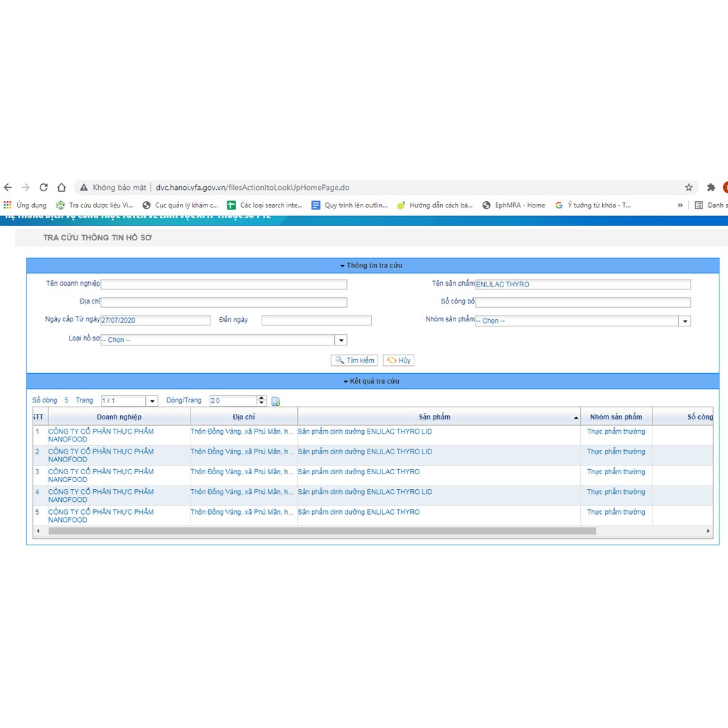Image resolution: width=728 pixels, height=728 pixels.
Task: Sort by the Sản phẩm column header
Action: click(x=439, y=417)
